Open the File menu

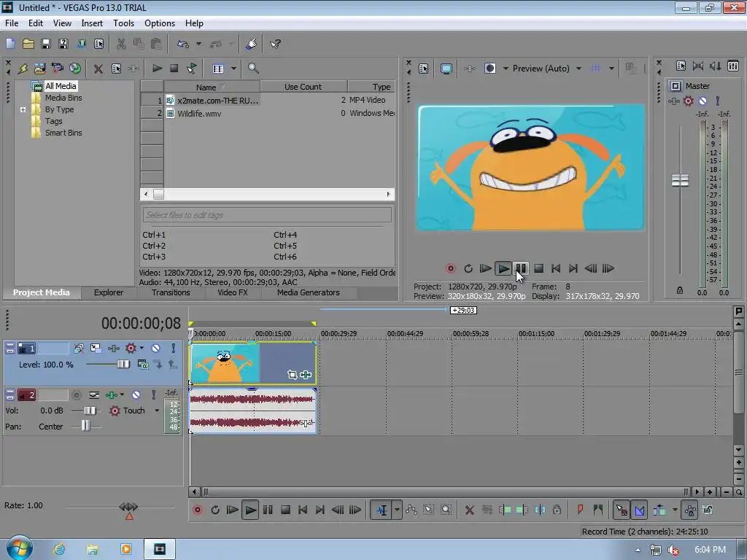click(12, 23)
